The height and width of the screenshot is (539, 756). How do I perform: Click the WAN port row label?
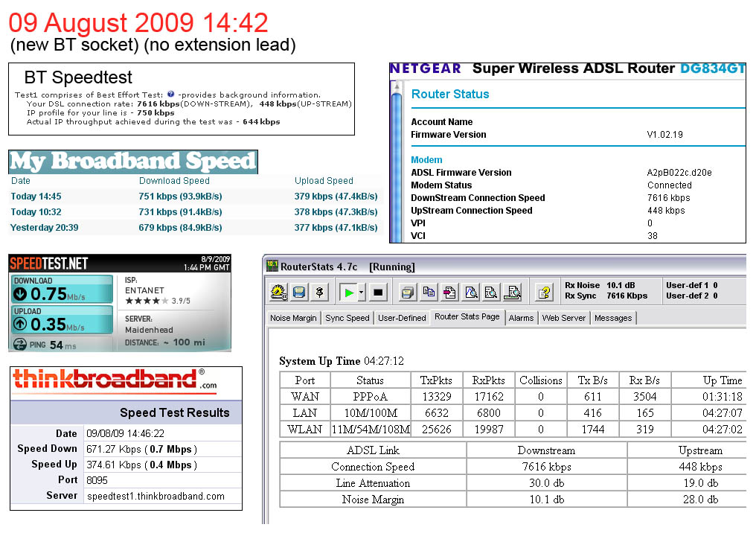[305, 397]
